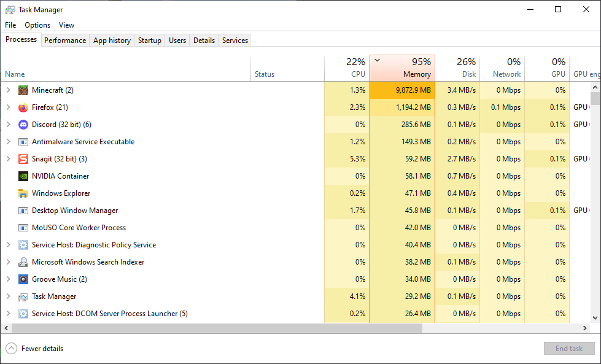The width and height of the screenshot is (601, 364).
Task: Select the NVIDIA Container icon
Action: pos(23,176)
